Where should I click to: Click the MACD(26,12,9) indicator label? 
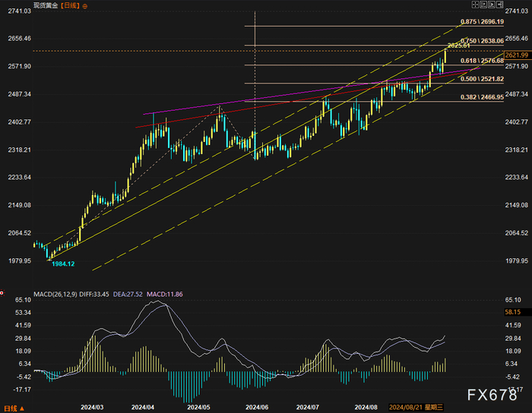pos(55,294)
